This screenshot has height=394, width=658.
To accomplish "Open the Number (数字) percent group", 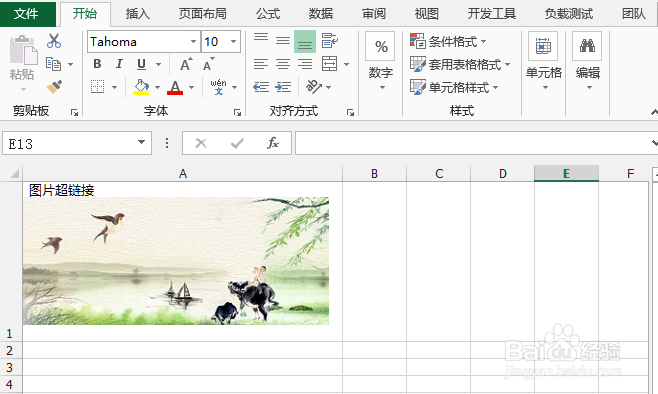I will pos(380,62).
